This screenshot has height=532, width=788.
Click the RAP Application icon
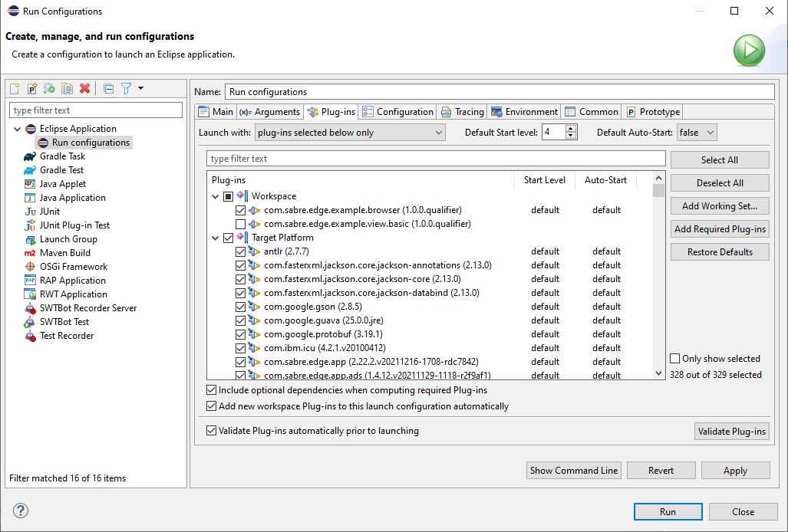point(30,281)
